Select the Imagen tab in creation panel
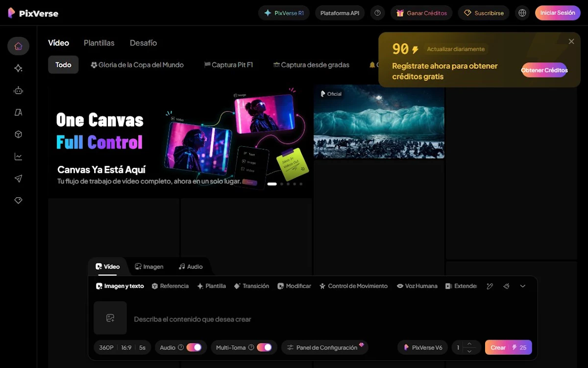This screenshot has width=588, height=368. click(x=149, y=266)
